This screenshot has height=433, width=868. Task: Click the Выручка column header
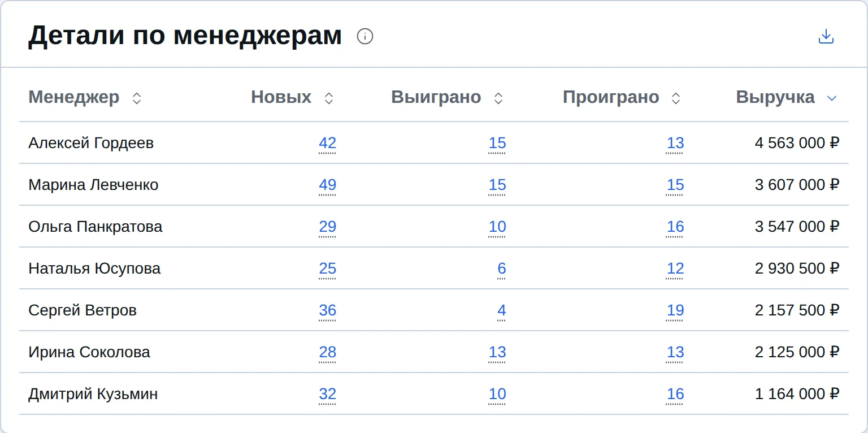775,97
